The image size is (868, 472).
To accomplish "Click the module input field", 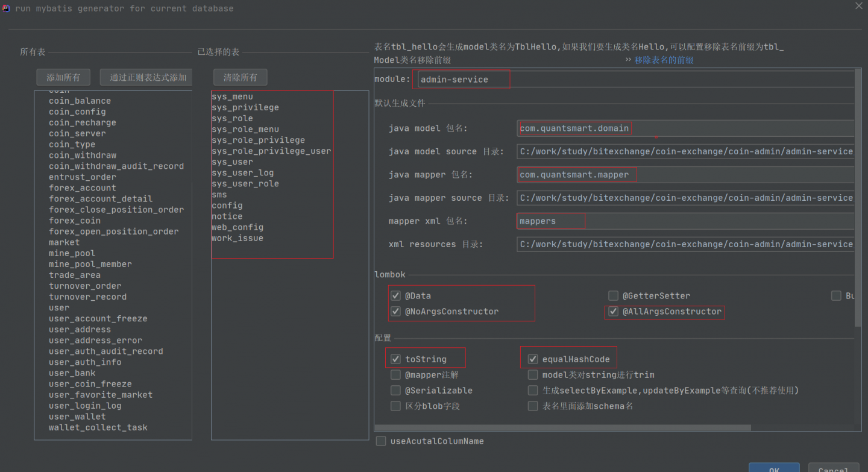I will pos(633,80).
